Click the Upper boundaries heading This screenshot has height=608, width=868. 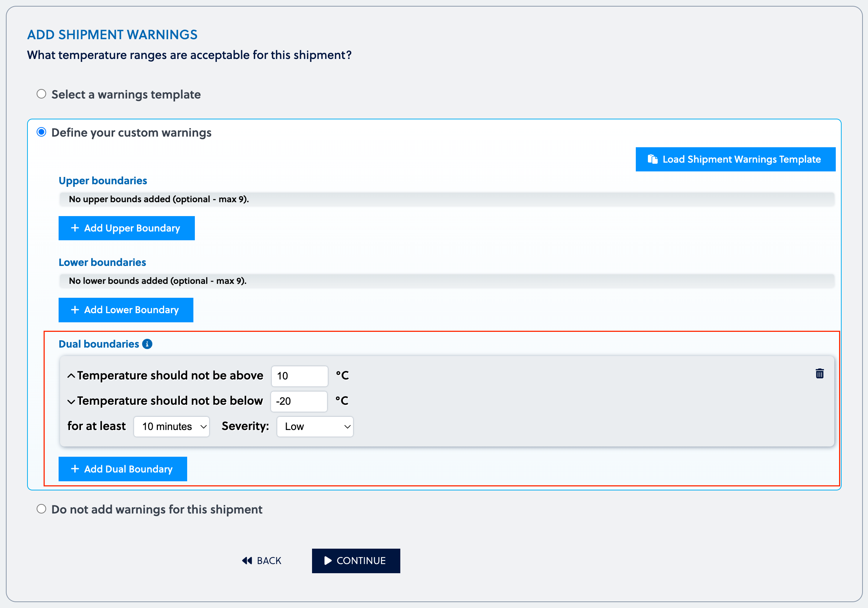tap(103, 181)
